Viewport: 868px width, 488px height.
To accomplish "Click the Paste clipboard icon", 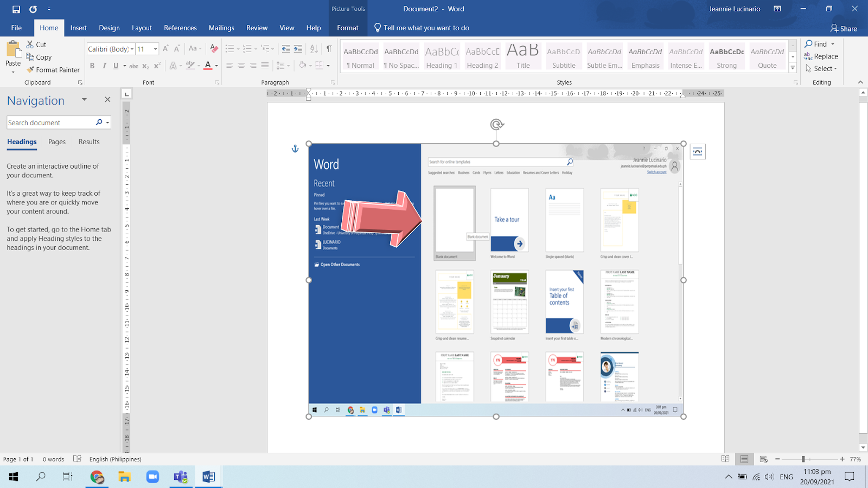I will click(x=13, y=49).
